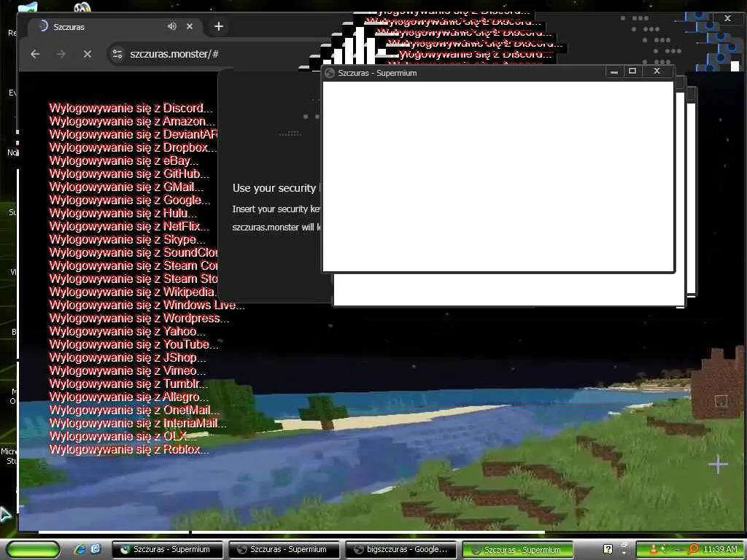The width and height of the screenshot is (747, 560).
Task: Switch to first Szczuras - Supermium taskbar item
Action: click(x=167, y=549)
